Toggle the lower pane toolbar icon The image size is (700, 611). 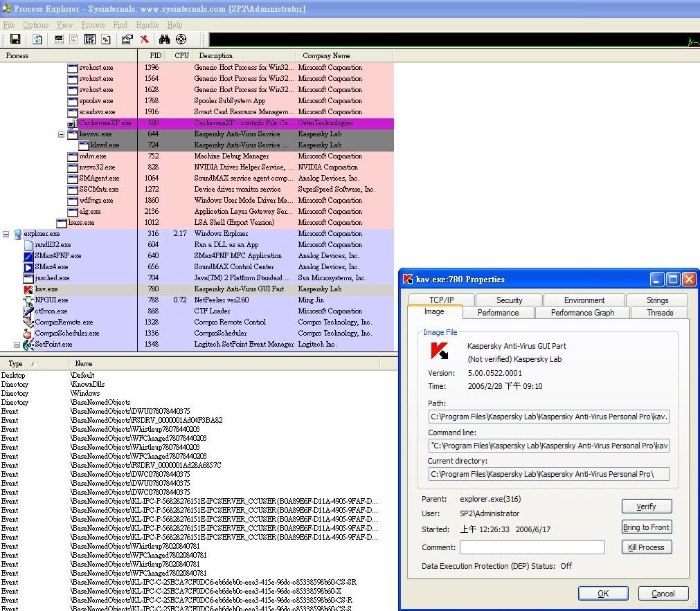coord(90,39)
